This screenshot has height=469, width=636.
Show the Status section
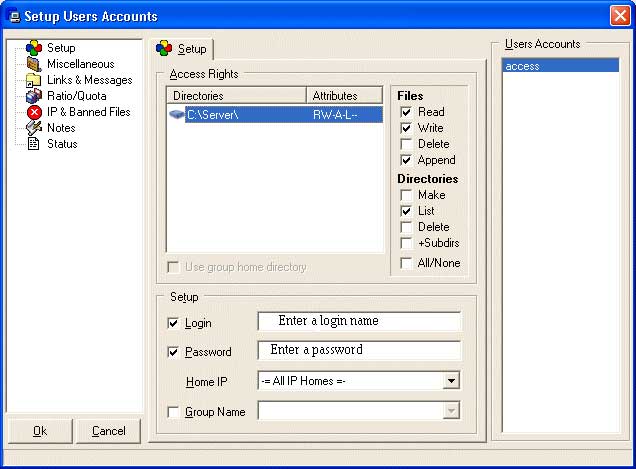pyautogui.click(x=62, y=144)
